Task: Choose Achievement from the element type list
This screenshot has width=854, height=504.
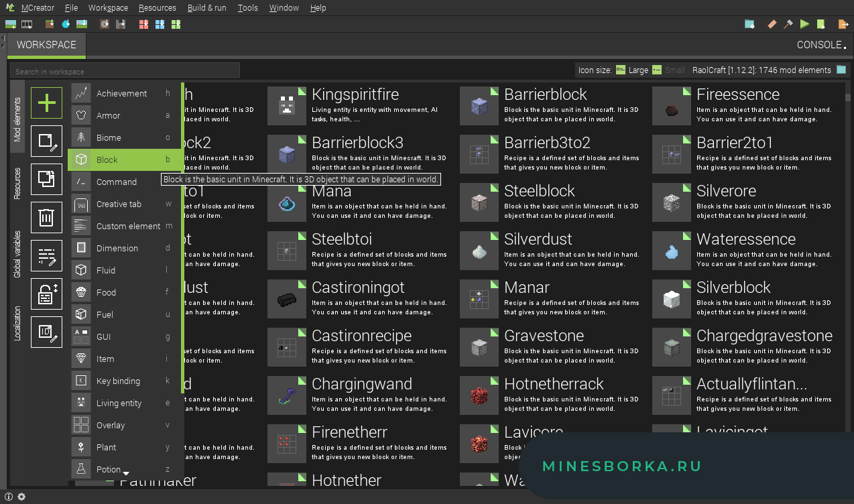Action: click(x=124, y=93)
